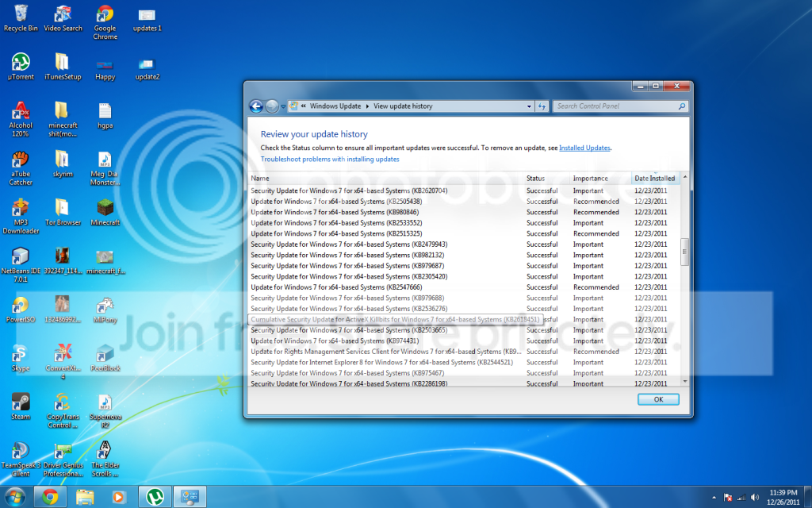The image size is (812, 508).
Task: Open Google Chrome from the taskbar
Action: pos(50,497)
